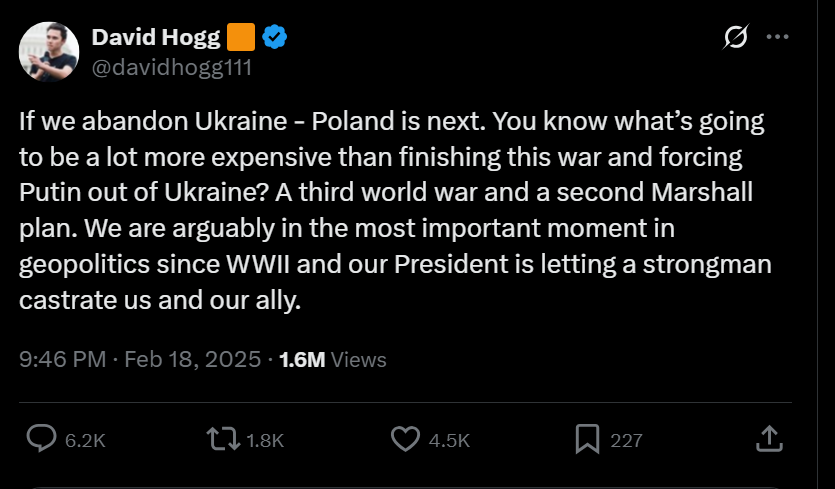Open David Hogg's profile picture
This screenshot has height=489, width=835.
[x=49, y=52]
